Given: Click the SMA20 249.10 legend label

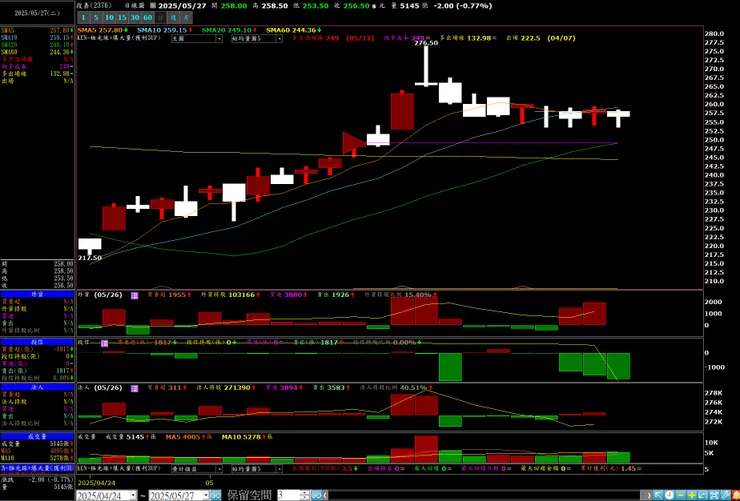Looking at the screenshot, I should [x=229, y=30].
